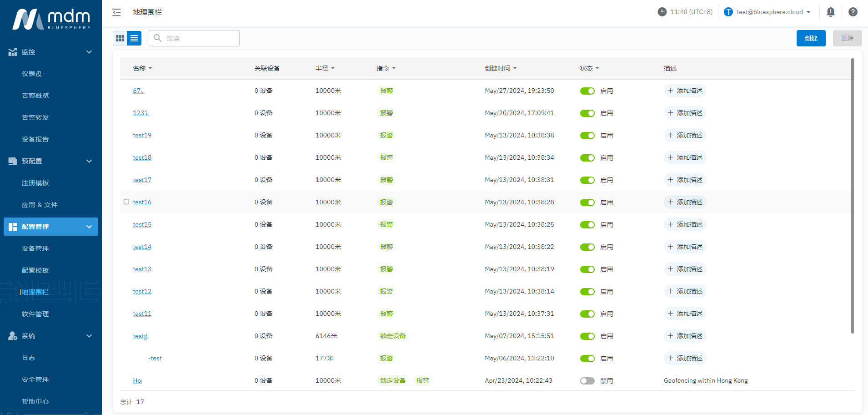Open 告警概览 in the sidebar
Screen dimensions: 868x415
(x=35, y=96)
